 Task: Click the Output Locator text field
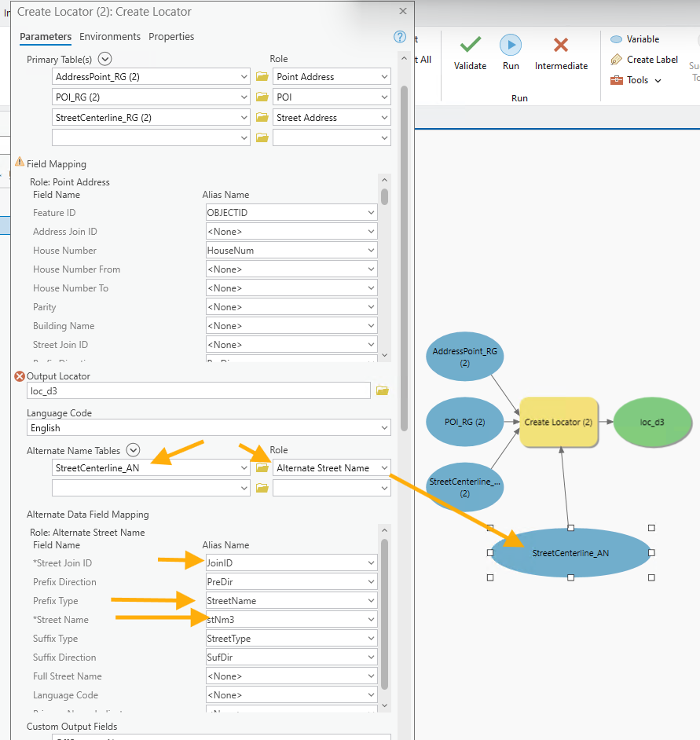point(198,390)
